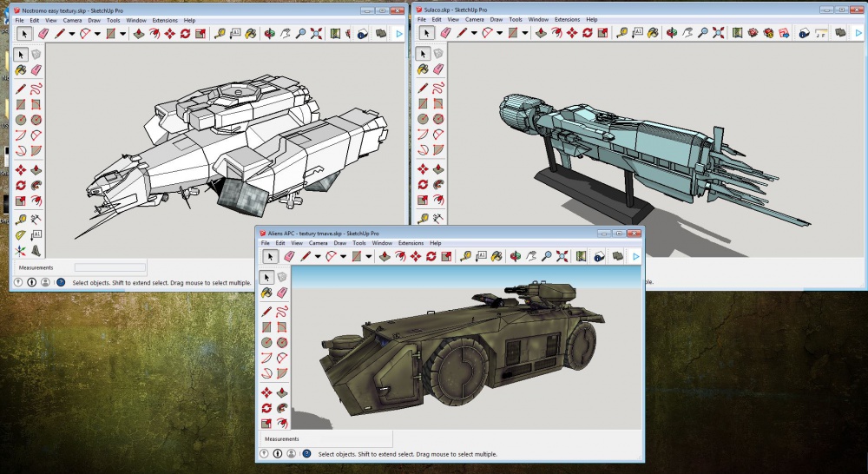
Task: Expand Arc tool dropdown in Nostromo toolbar
Action: pos(97,34)
